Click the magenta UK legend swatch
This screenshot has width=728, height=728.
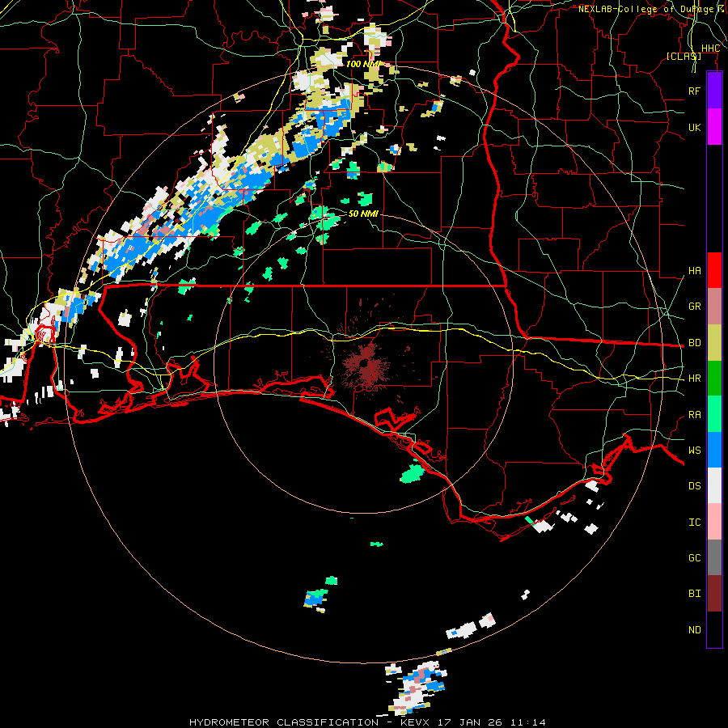(x=714, y=127)
